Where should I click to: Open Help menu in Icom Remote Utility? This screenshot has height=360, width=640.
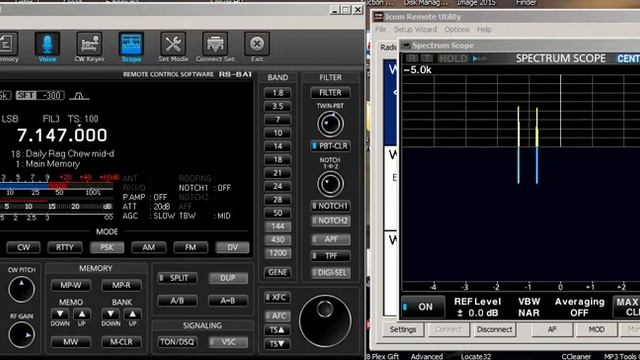click(484, 29)
